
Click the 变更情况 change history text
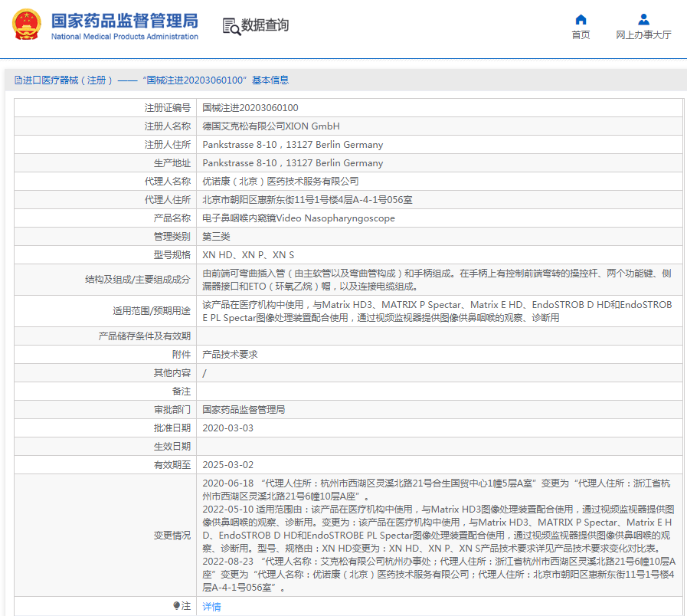tap(439, 536)
